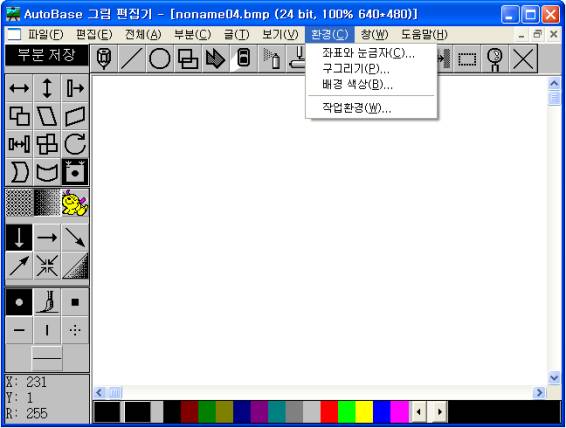Toggle the square brush shape
566x428 pixels.
(75, 302)
